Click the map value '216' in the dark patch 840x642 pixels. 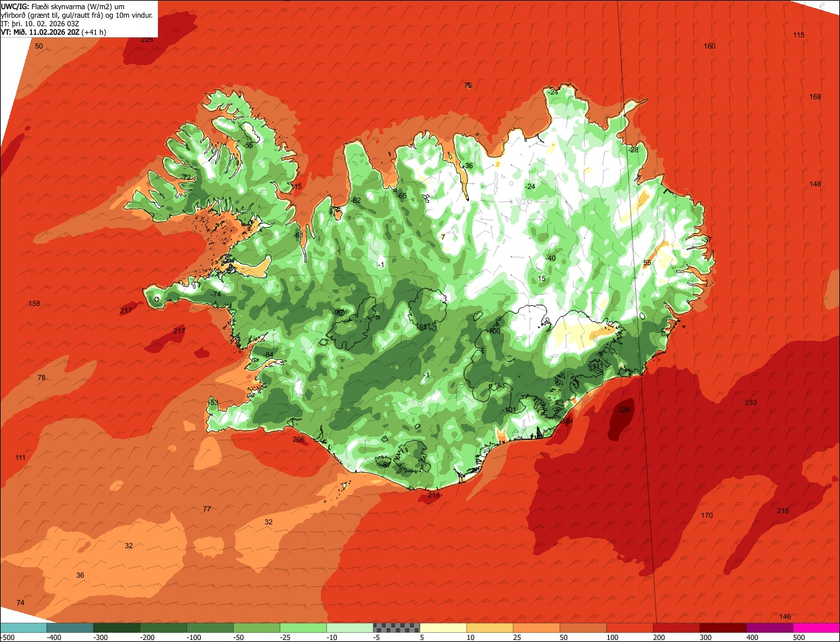click(783, 511)
